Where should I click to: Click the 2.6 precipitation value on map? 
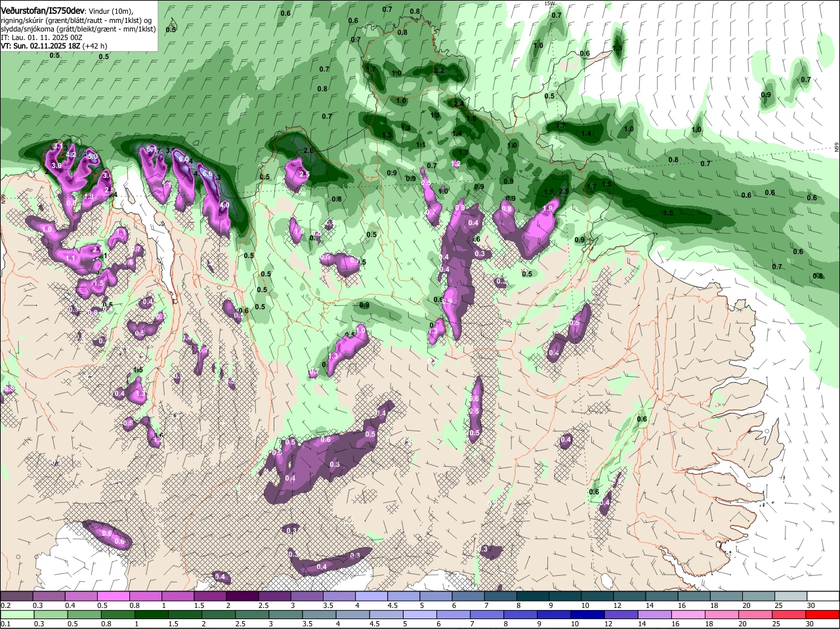pos(308,150)
